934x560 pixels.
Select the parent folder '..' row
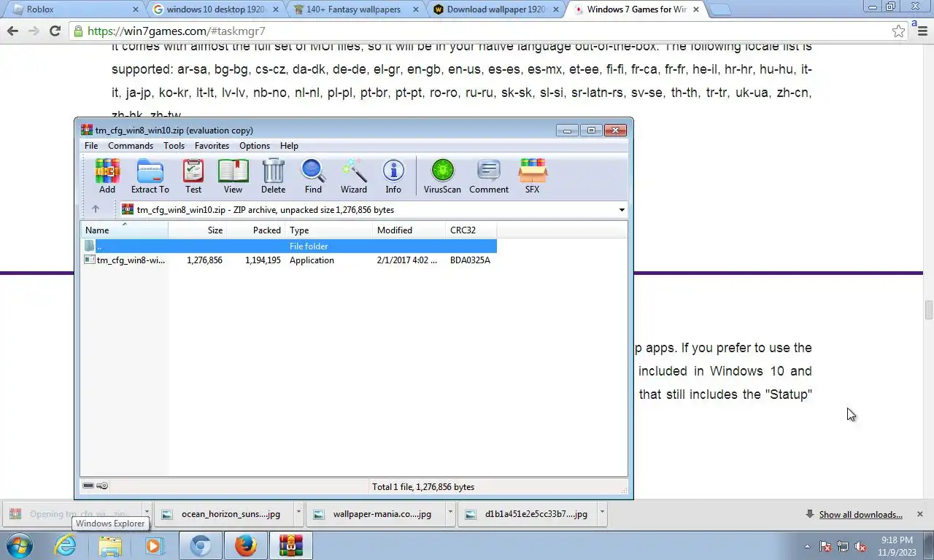click(289, 246)
